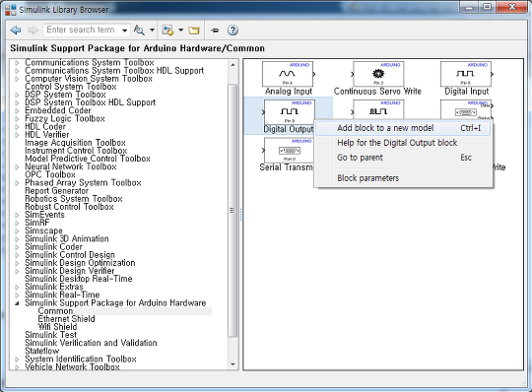
Task: Expand Neural Network Toolbox node
Action: (17, 166)
